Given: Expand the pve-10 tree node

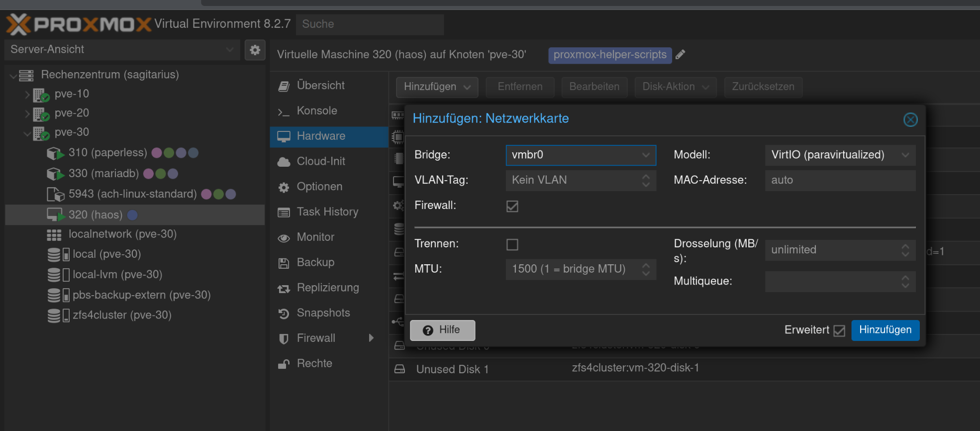Looking at the screenshot, I should pos(28,95).
